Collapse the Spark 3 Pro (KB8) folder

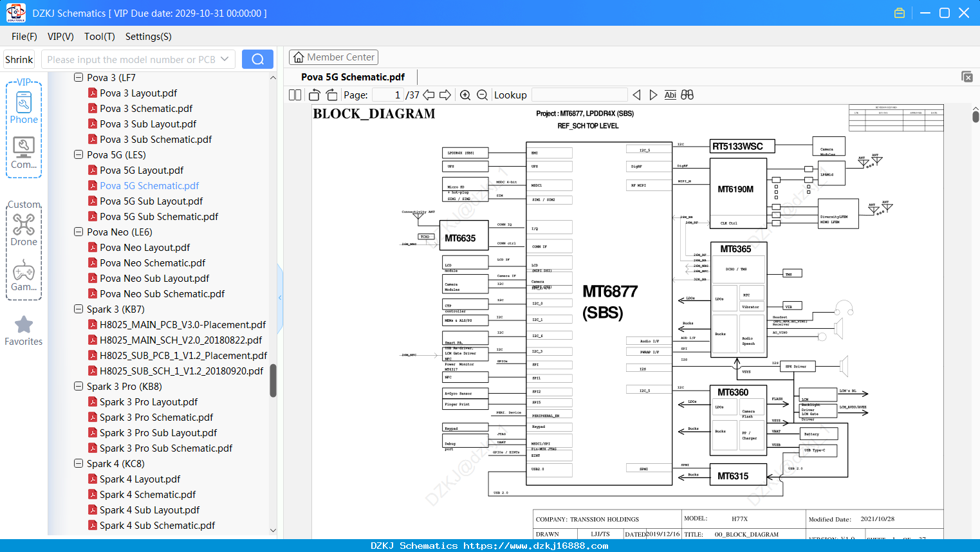(79, 386)
